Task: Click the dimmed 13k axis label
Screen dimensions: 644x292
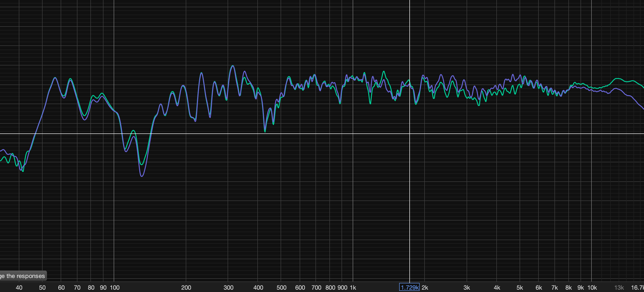Action: point(619,288)
